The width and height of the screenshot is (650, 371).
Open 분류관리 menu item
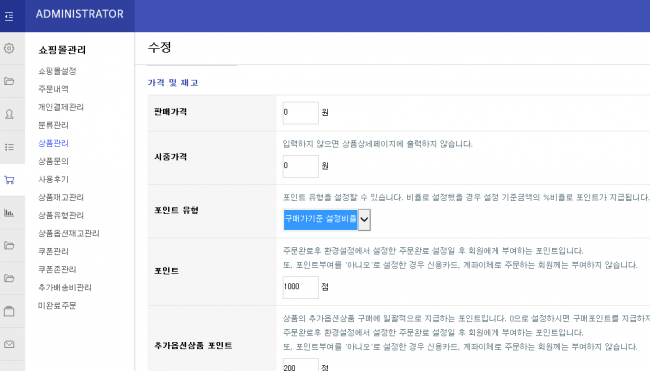click(53, 125)
